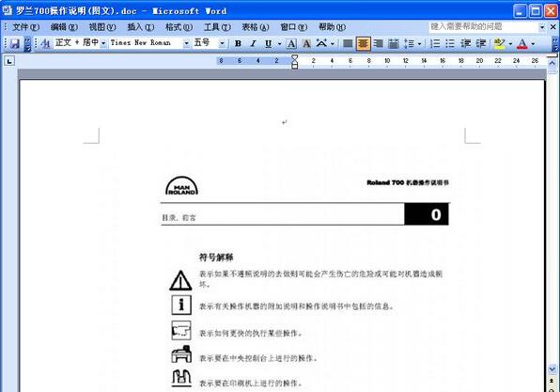Click the header text Roland 700

click(385, 182)
